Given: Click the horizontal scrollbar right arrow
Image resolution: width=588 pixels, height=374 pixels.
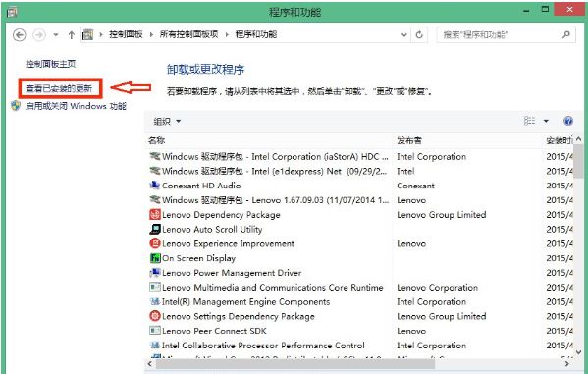Looking at the screenshot, I should pyautogui.click(x=566, y=364).
